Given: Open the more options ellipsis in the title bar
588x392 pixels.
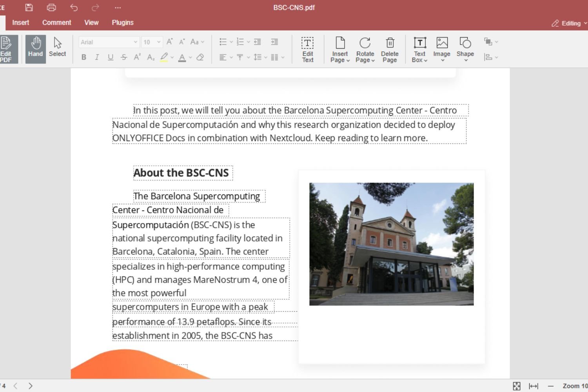Looking at the screenshot, I should pyautogui.click(x=118, y=7).
